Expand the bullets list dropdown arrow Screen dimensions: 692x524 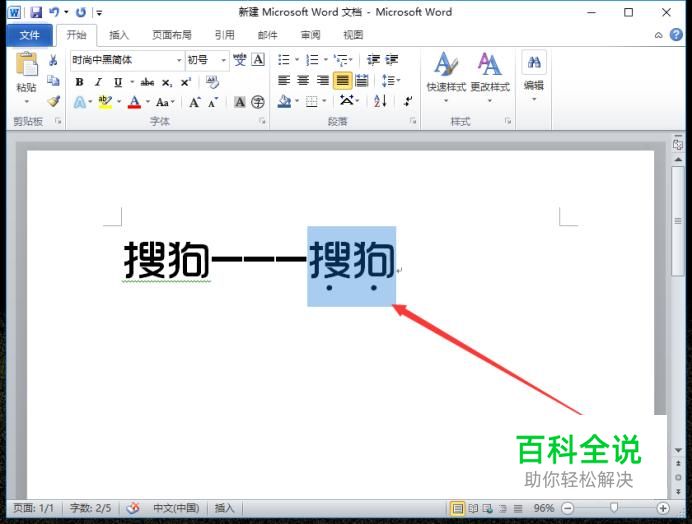click(x=297, y=60)
